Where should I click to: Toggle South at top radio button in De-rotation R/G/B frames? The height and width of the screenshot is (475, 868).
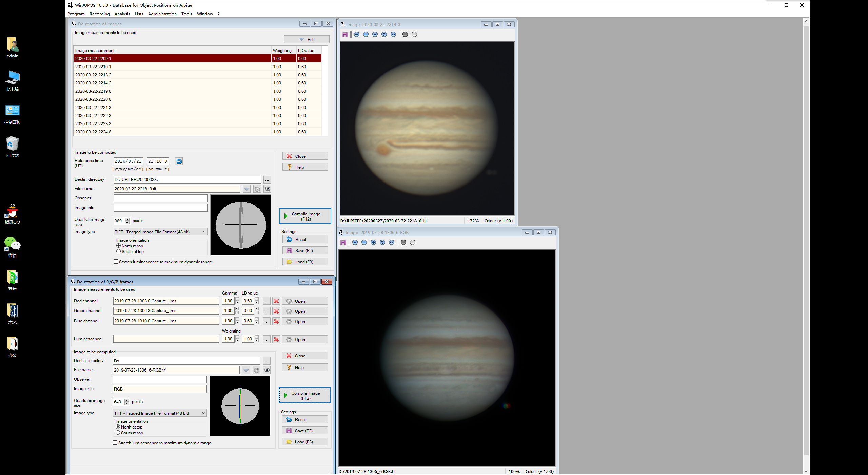tap(119, 432)
